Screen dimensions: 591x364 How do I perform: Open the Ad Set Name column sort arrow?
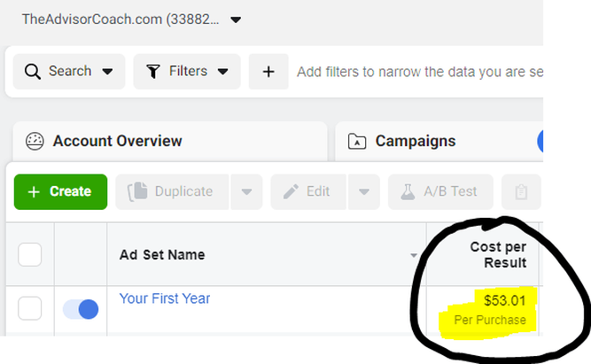click(414, 255)
